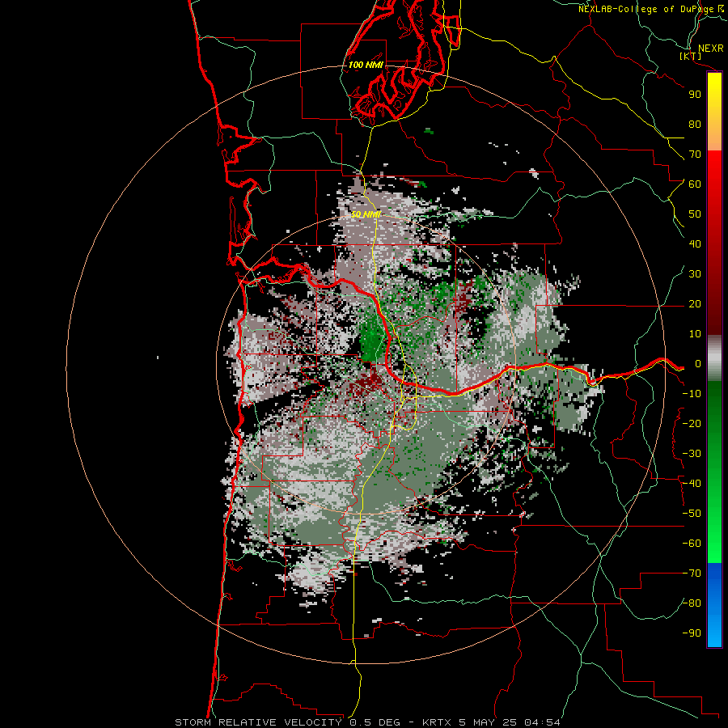Pick the blue segment of the color scale
The width and height of the screenshot is (728, 728).
tap(714, 604)
